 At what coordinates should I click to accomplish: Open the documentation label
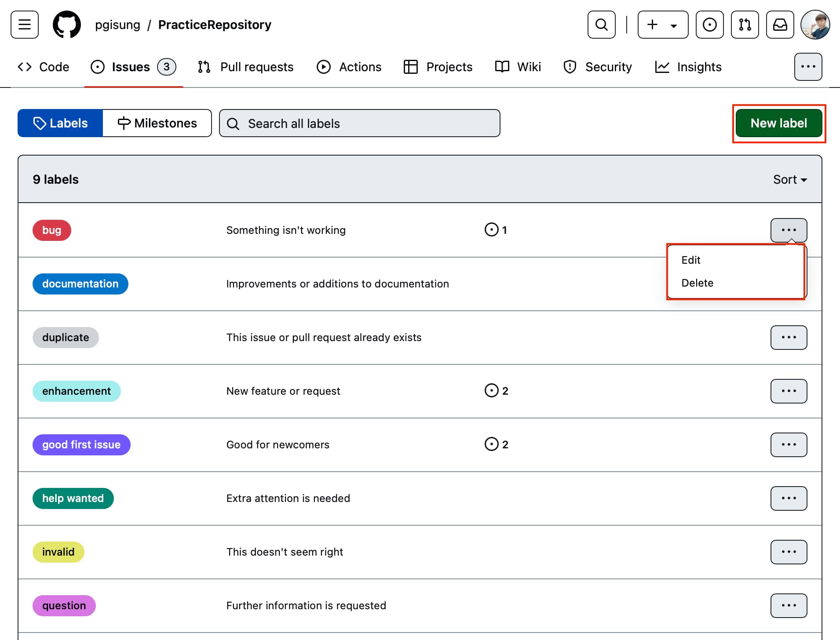click(80, 284)
